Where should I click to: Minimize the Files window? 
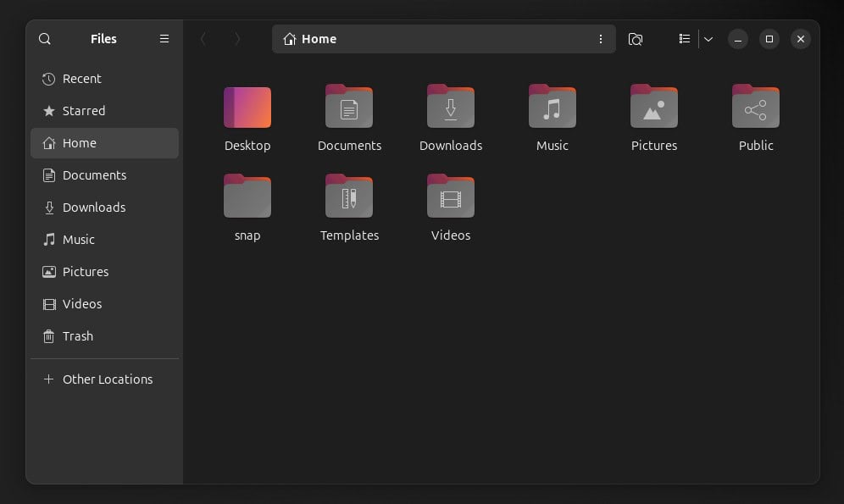738,39
